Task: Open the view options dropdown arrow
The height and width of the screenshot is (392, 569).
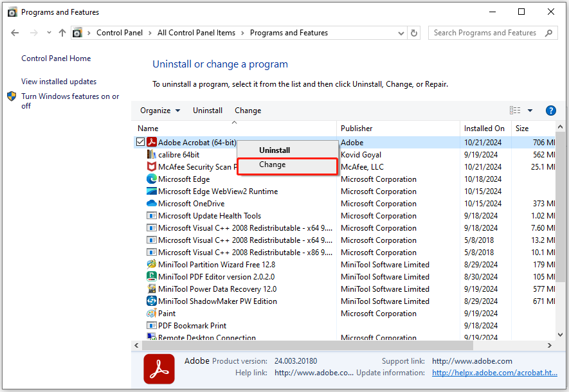Action: 530,111
